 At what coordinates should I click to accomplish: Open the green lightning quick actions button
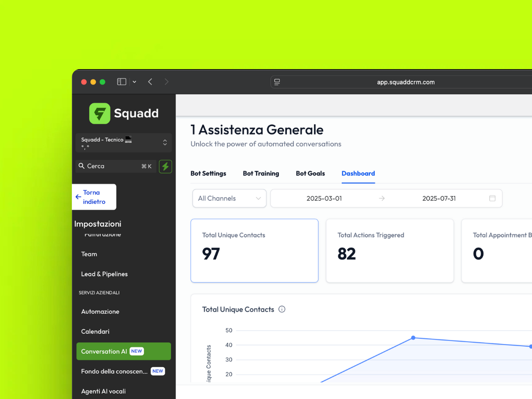[165, 166]
